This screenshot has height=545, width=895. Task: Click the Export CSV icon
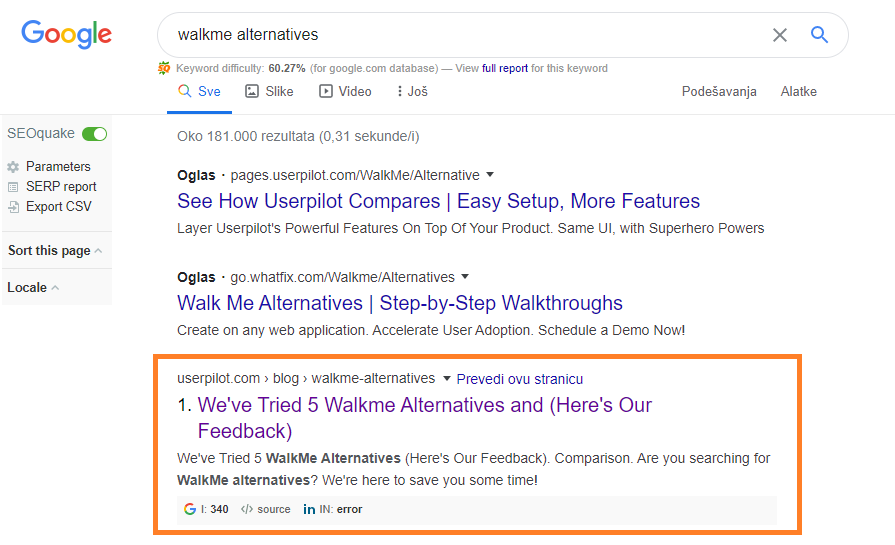coord(13,207)
